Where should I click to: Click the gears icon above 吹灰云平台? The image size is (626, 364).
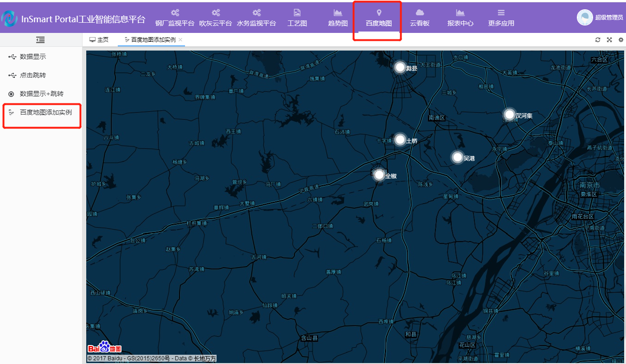point(216,13)
